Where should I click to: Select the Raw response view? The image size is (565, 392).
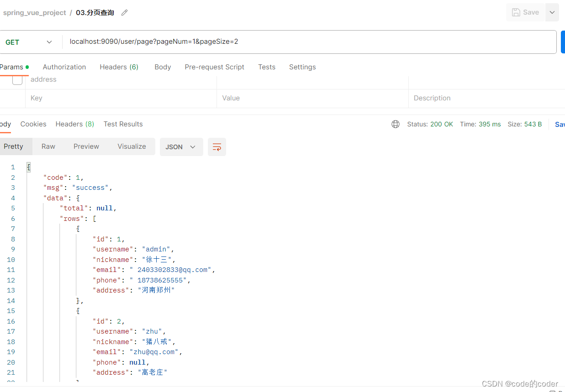(x=48, y=146)
